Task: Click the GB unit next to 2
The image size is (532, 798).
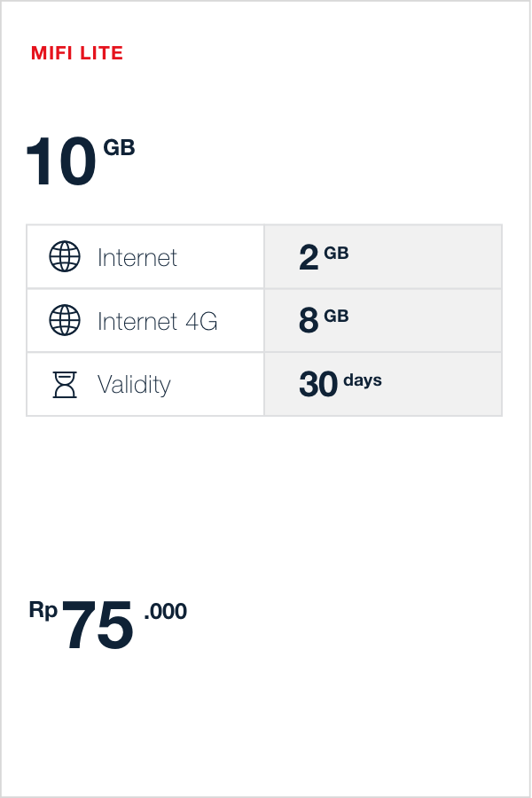Action: click(336, 253)
